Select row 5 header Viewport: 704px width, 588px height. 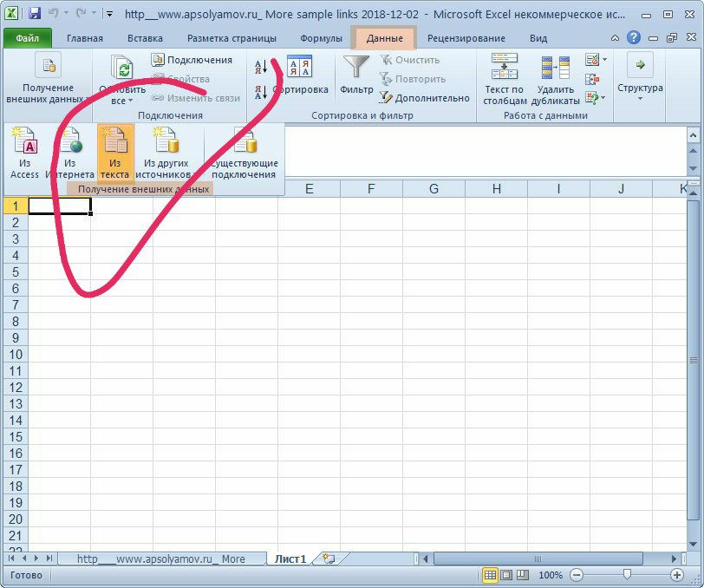[16, 272]
